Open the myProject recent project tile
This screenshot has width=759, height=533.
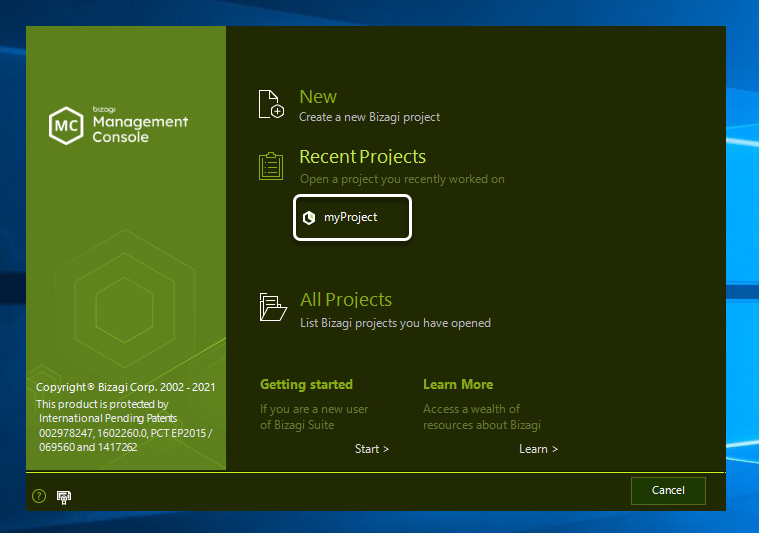[x=352, y=217]
